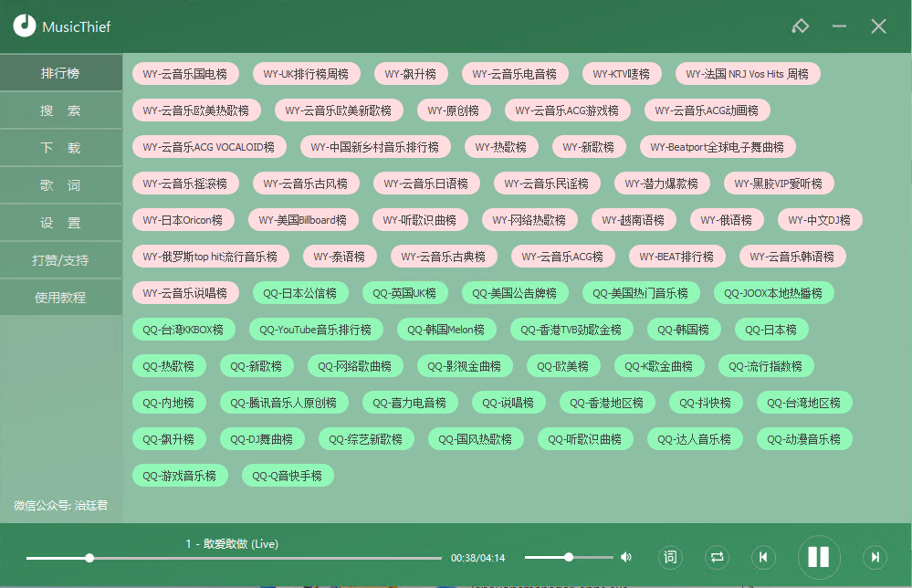Open WY-原创榜 chart

pyautogui.click(x=454, y=110)
